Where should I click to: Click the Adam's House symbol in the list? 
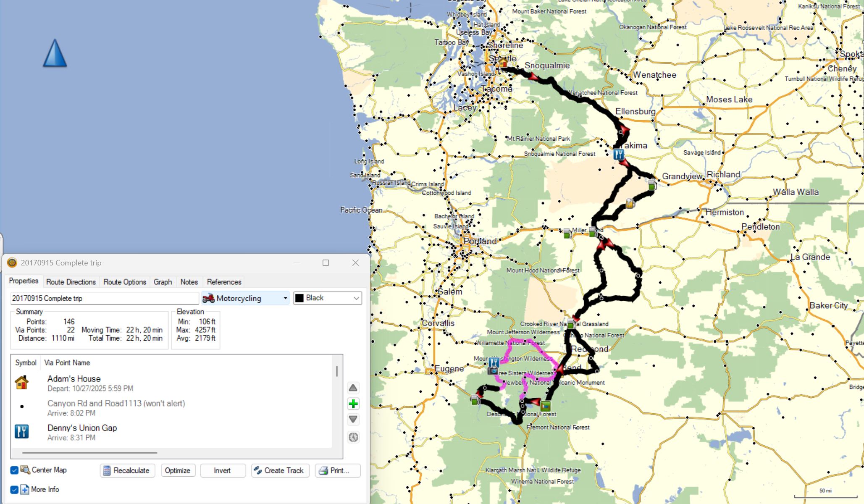click(x=22, y=383)
